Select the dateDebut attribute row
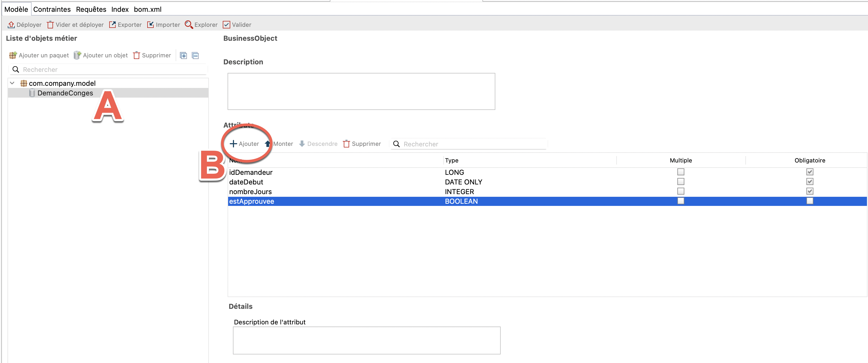The image size is (868, 363). [547, 182]
